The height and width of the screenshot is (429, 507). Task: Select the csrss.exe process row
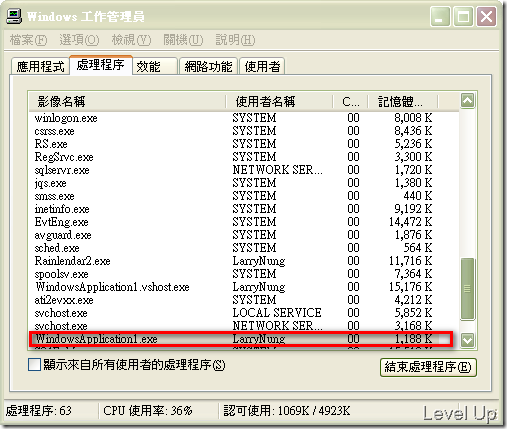coord(244,131)
